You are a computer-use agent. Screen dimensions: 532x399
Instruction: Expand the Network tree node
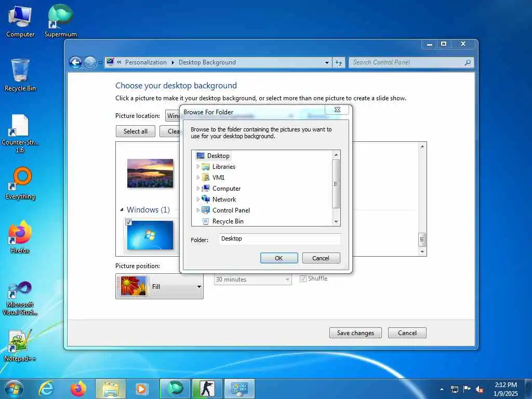[198, 199]
